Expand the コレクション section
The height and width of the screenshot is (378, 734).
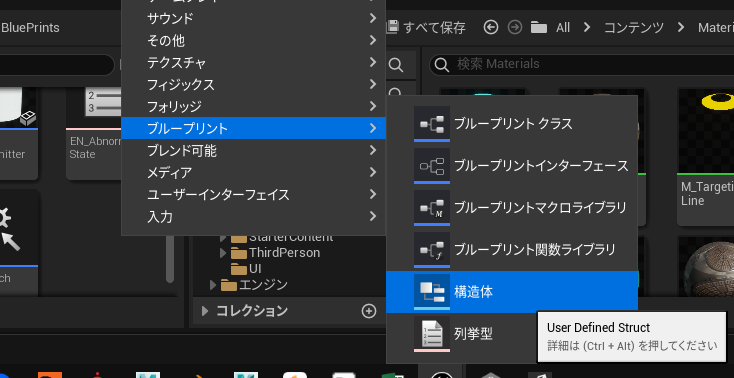point(205,311)
